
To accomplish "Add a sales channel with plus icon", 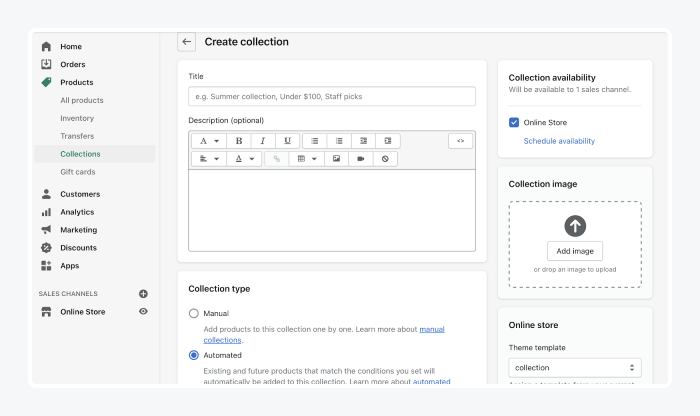I will coord(143,294).
